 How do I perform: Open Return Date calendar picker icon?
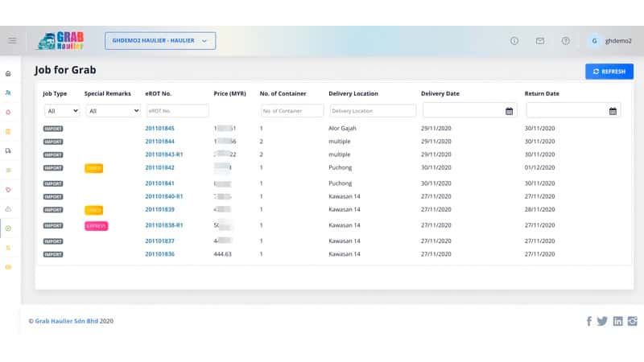pyautogui.click(x=613, y=111)
